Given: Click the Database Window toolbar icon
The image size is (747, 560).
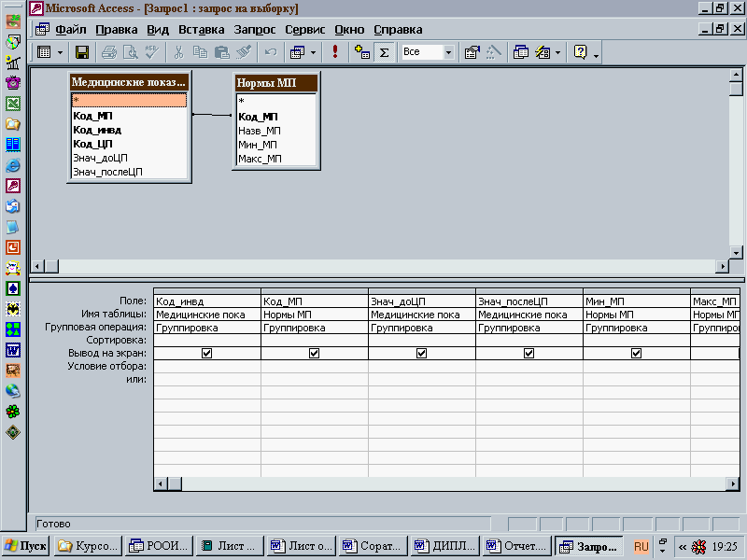Looking at the screenshot, I should pyautogui.click(x=521, y=52).
